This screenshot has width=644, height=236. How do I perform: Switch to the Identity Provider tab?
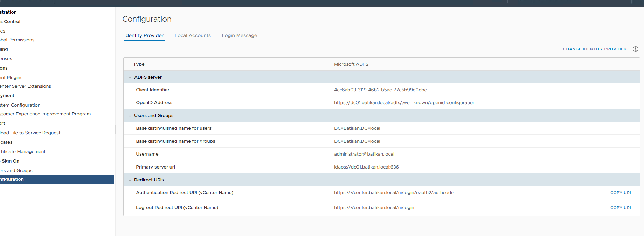point(144,35)
